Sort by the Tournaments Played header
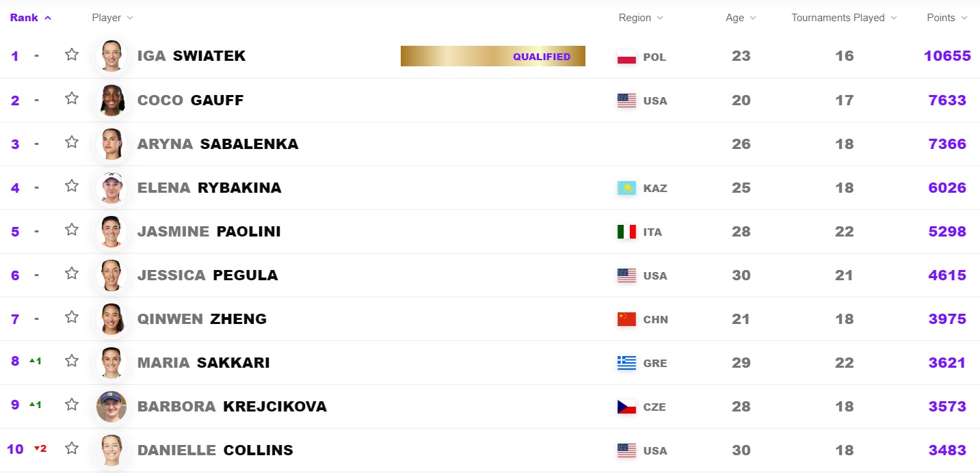The image size is (980, 473). 844,18
